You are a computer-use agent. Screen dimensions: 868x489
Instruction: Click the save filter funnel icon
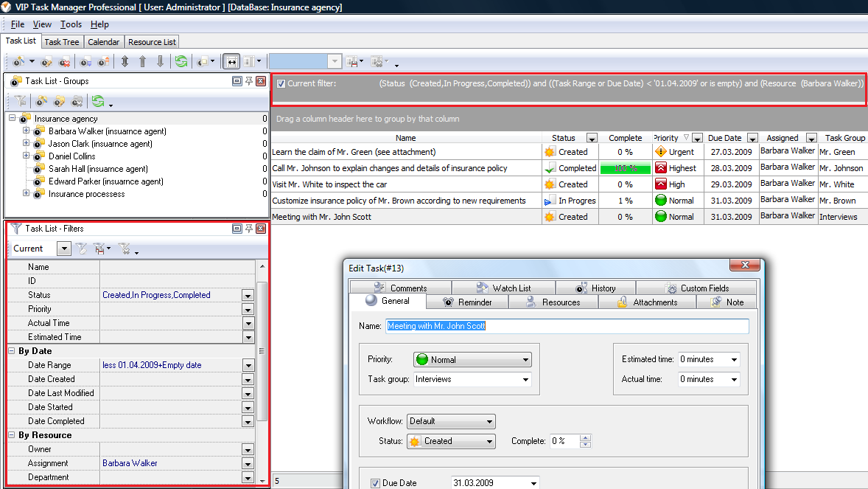click(x=99, y=249)
